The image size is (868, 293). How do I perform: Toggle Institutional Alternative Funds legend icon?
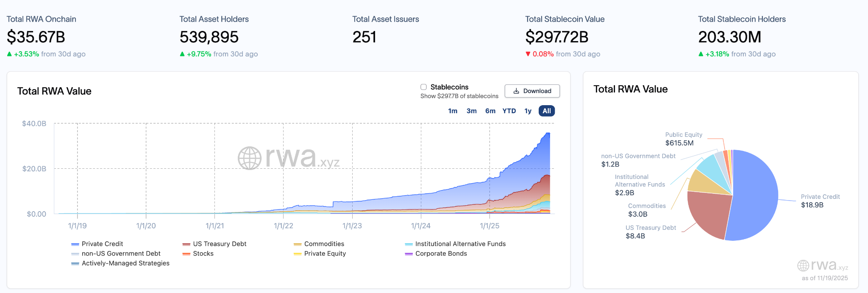[409, 244]
